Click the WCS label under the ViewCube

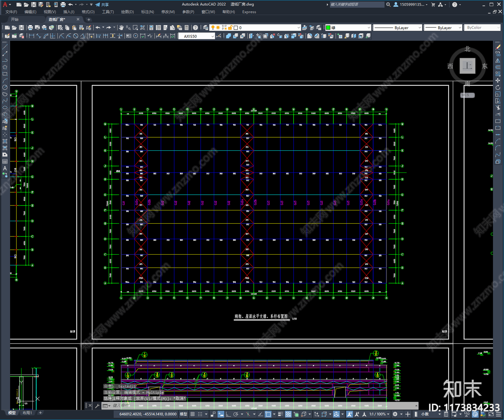[x=467, y=95]
